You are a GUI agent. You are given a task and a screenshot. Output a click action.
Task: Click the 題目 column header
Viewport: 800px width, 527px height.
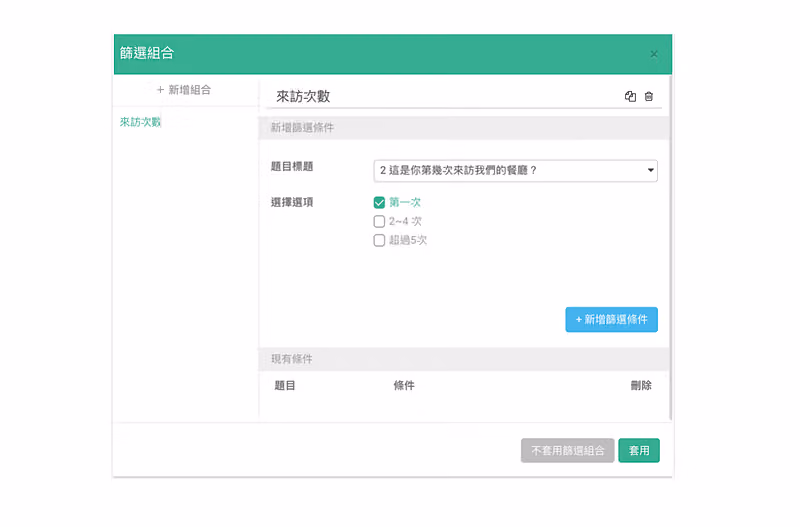[285, 386]
